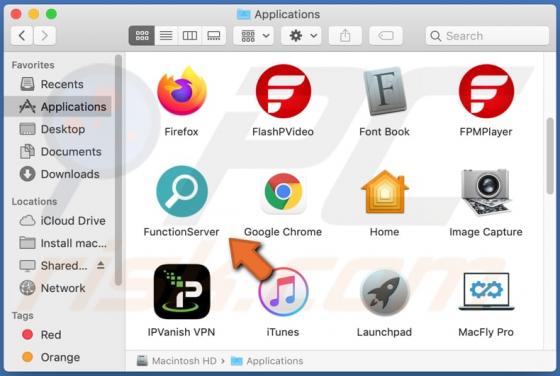Open the Firefox application icon
This screenshot has height=376, width=560.
[x=182, y=91]
